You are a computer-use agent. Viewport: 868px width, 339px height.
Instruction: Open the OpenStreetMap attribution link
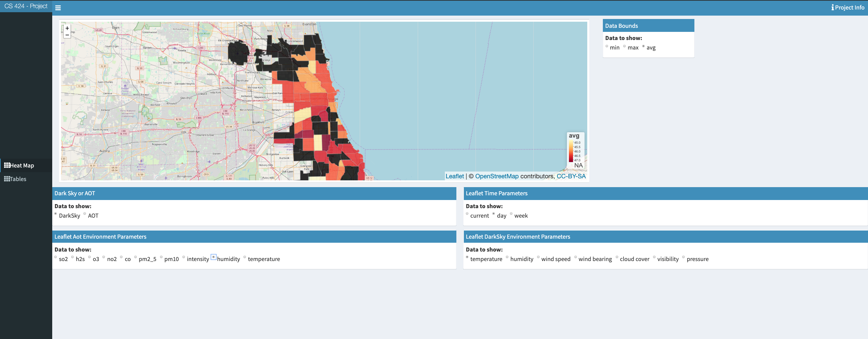(x=497, y=176)
